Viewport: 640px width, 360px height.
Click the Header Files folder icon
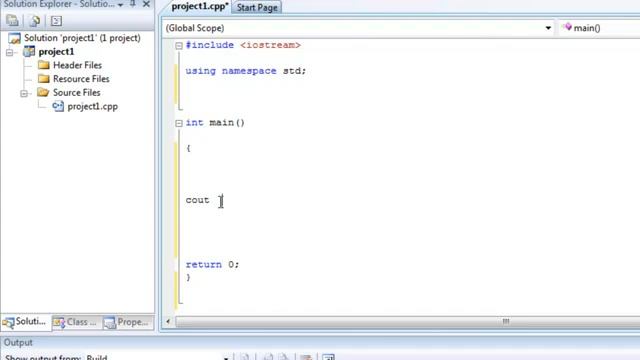(x=44, y=65)
